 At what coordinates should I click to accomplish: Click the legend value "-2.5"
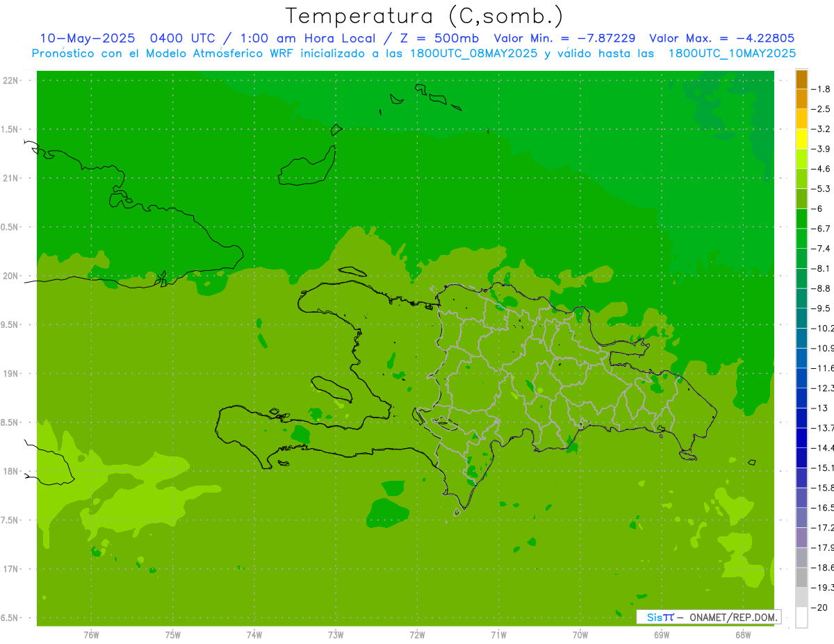pos(821,109)
